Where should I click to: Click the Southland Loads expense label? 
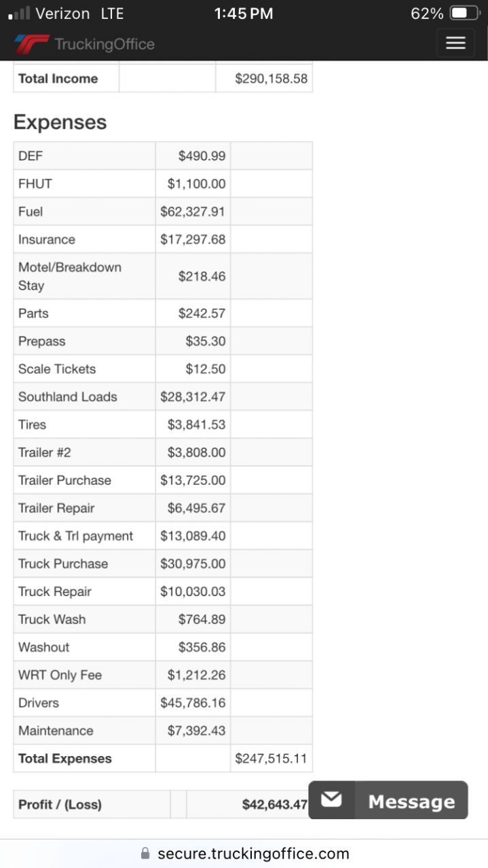click(x=68, y=397)
